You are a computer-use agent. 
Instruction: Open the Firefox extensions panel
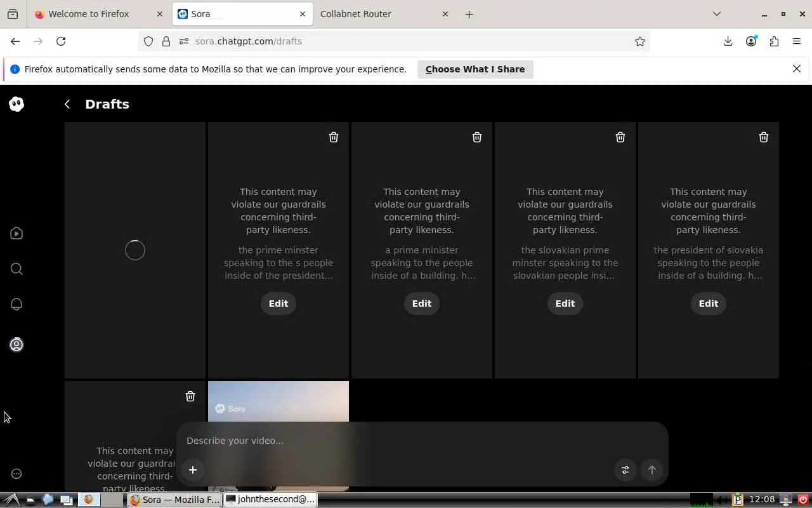(x=774, y=41)
